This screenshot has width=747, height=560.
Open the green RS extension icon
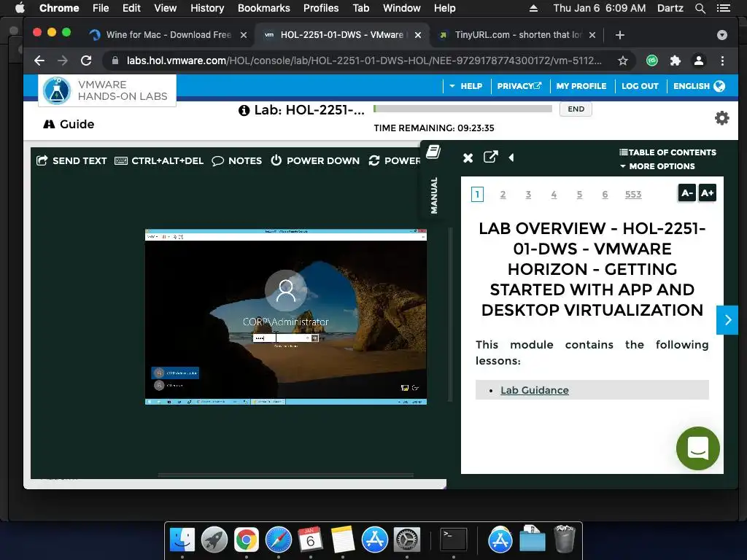pyautogui.click(x=651, y=61)
